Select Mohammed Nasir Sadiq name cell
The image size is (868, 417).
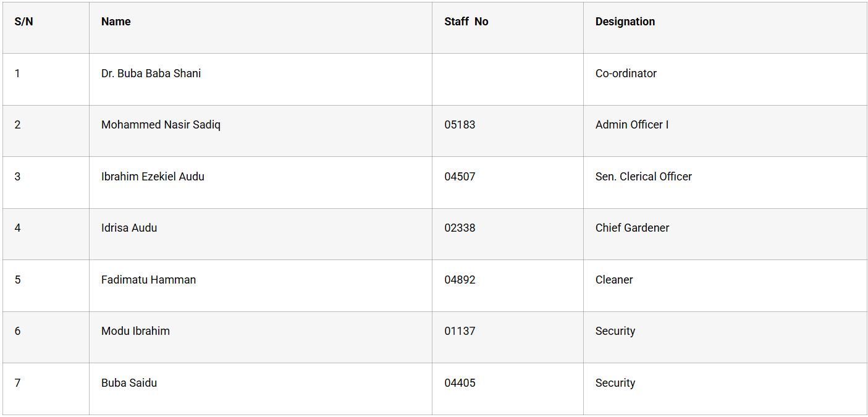pos(161,125)
